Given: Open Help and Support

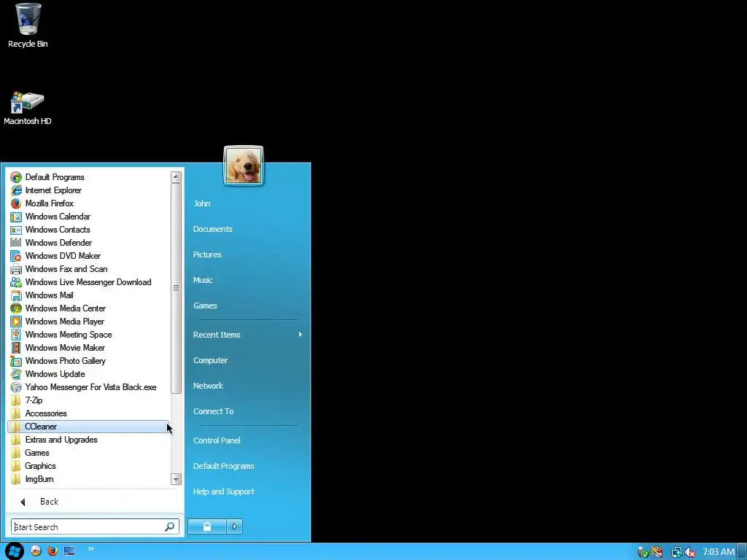Looking at the screenshot, I should tap(223, 491).
